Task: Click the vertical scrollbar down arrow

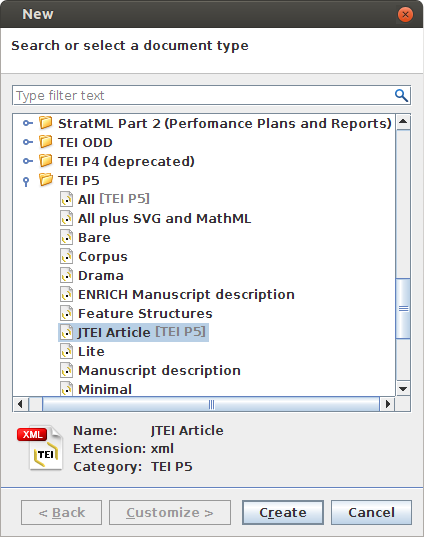Action: (403, 389)
